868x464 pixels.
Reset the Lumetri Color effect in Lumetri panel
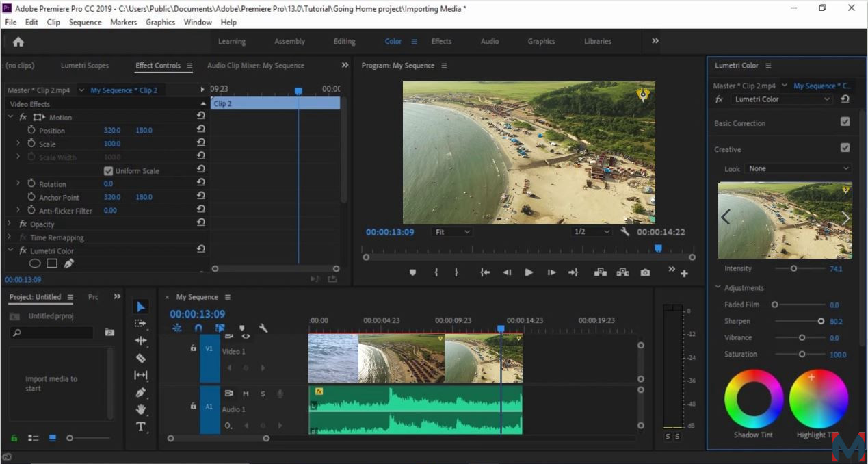845,99
